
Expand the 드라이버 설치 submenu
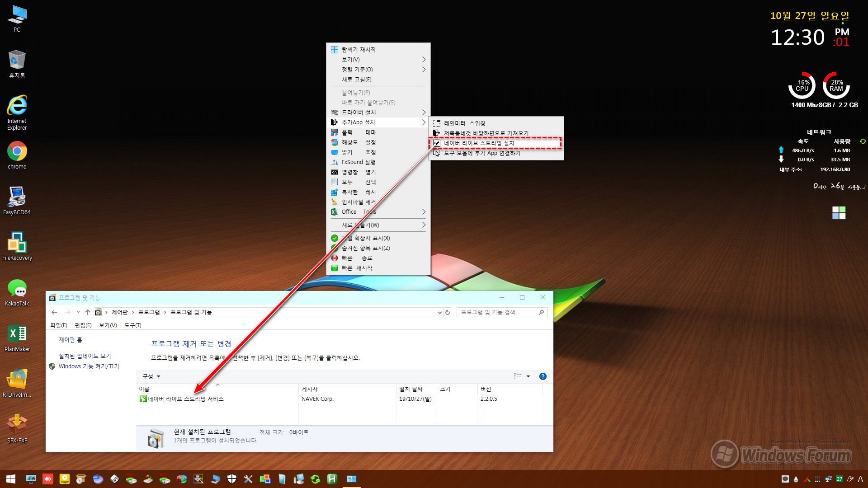click(x=378, y=113)
